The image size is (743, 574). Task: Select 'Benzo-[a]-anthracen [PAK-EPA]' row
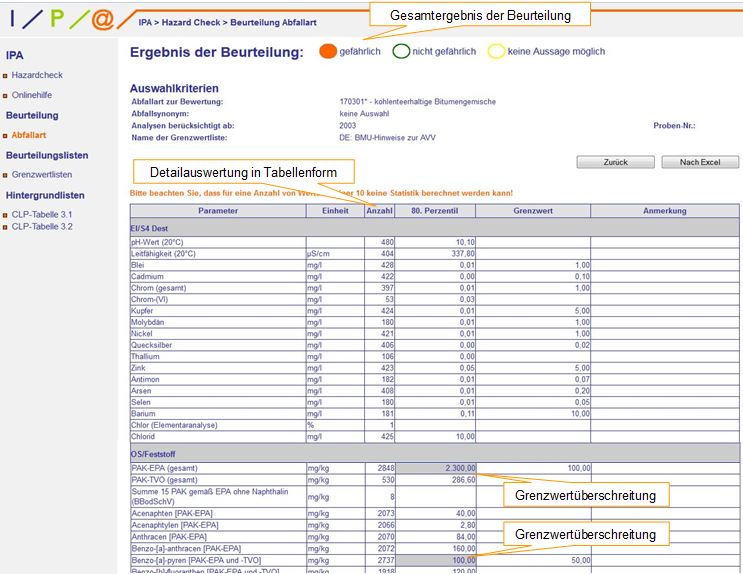[x=435, y=548]
